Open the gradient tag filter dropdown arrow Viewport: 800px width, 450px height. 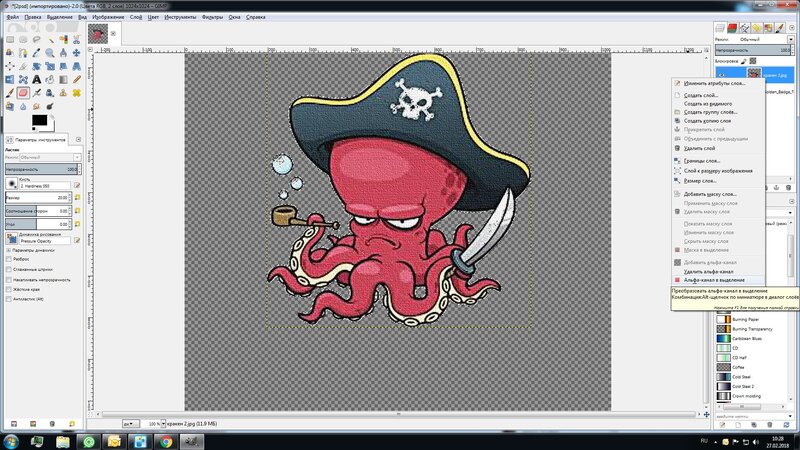pyautogui.click(x=790, y=212)
